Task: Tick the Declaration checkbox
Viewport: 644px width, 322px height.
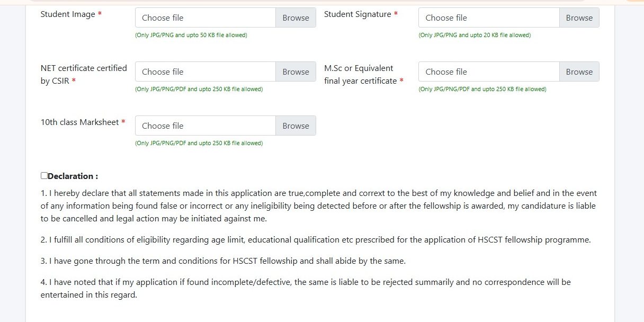Action: point(44,176)
